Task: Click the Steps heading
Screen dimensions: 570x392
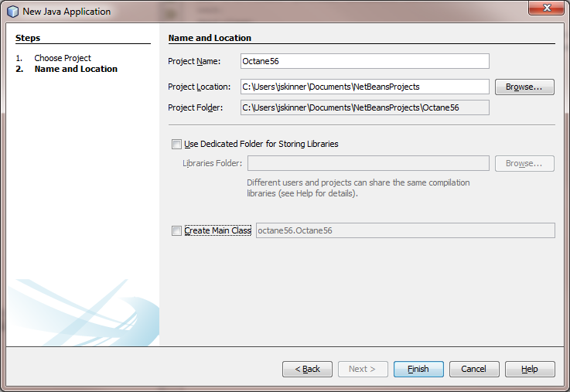Action: pyautogui.click(x=28, y=38)
